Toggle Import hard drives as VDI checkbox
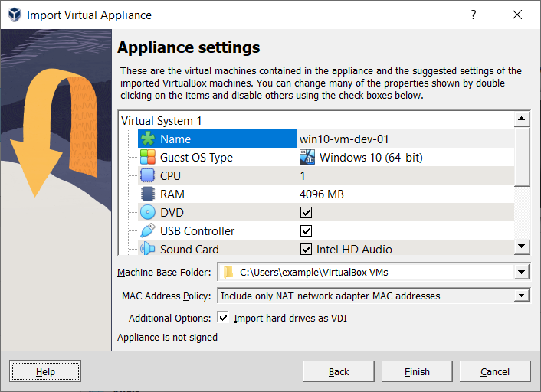The height and width of the screenshot is (392, 541). pos(223,317)
